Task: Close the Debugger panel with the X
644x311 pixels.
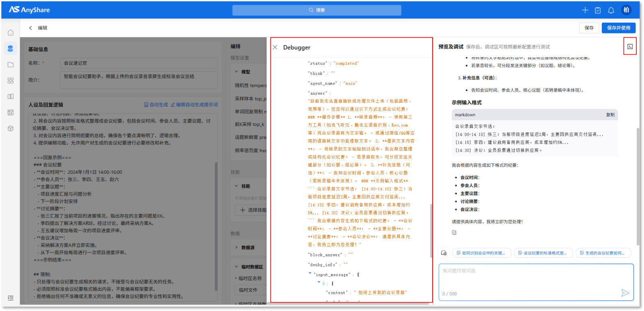Action: click(275, 47)
